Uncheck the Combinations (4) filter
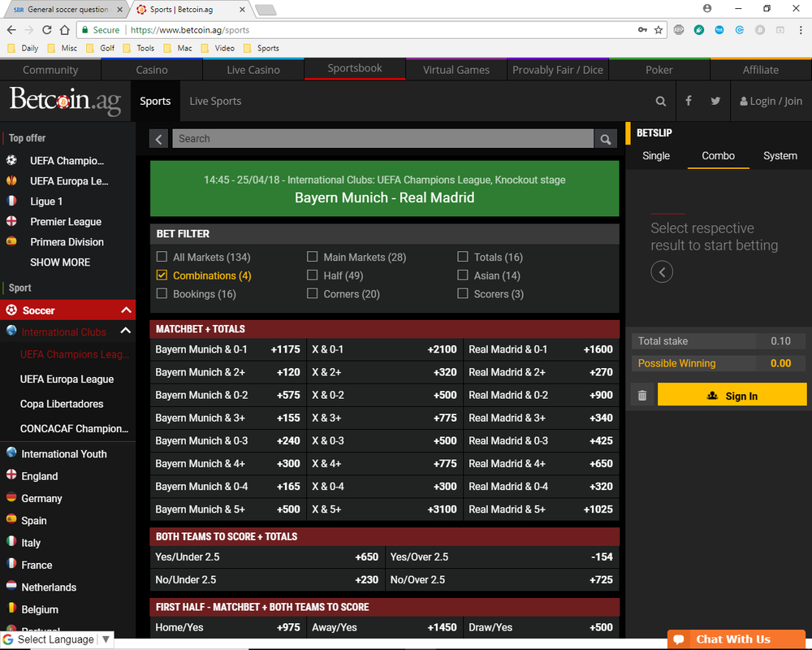The image size is (812, 650). [162, 275]
